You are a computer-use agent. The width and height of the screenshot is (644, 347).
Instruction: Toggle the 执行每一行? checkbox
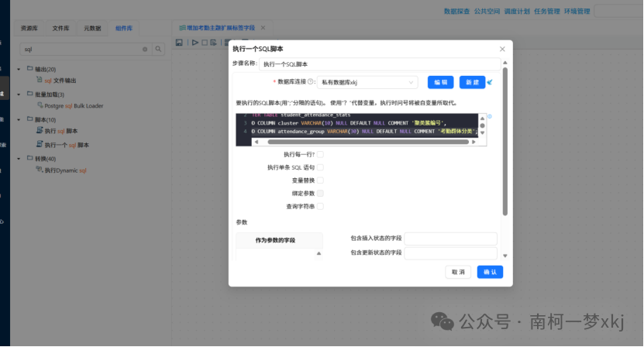point(320,154)
